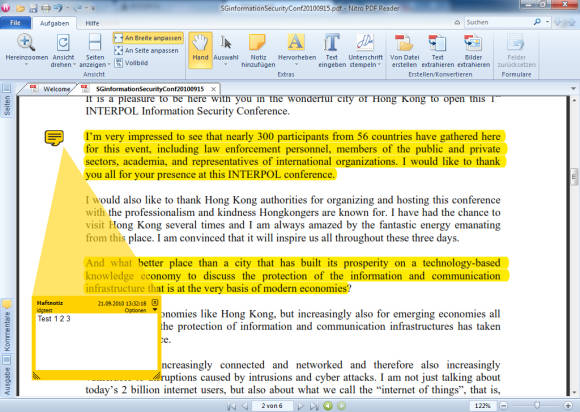Click Unterschrift stempeln signature icon
580x412 pixels.
click(x=365, y=42)
